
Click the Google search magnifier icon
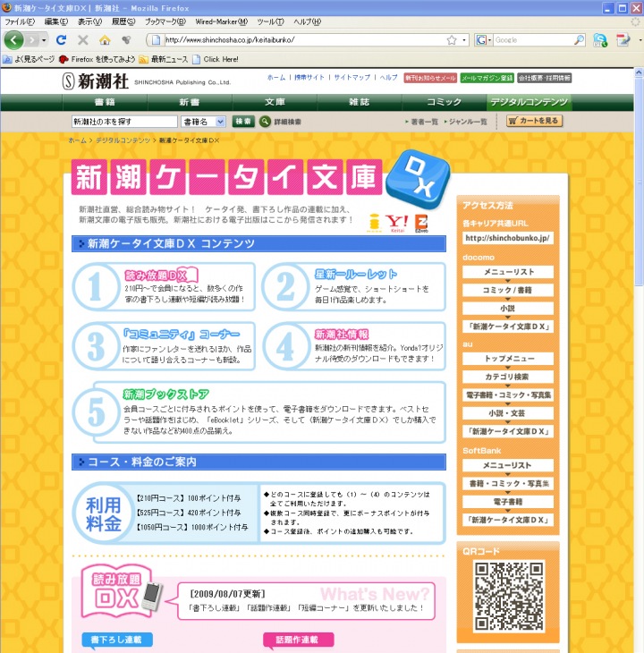[x=579, y=40]
